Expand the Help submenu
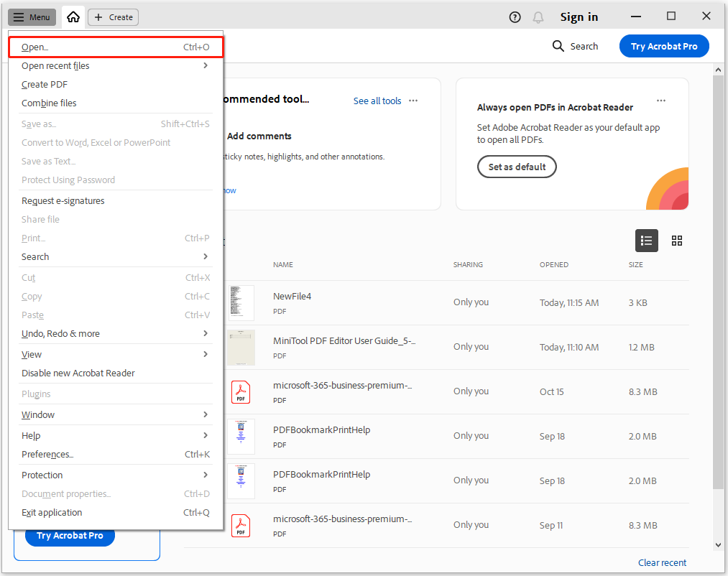Image resolution: width=728 pixels, height=576 pixels. [116, 435]
